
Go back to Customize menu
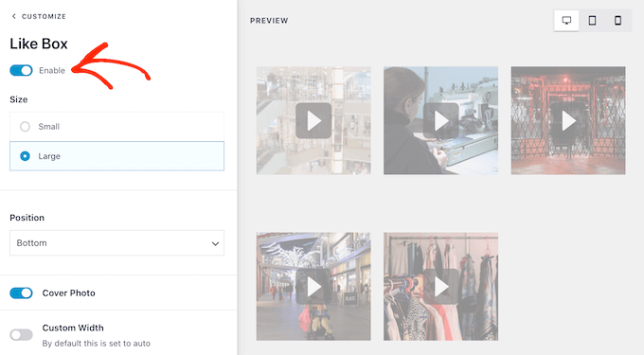pyautogui.click(x=39, y=16)
